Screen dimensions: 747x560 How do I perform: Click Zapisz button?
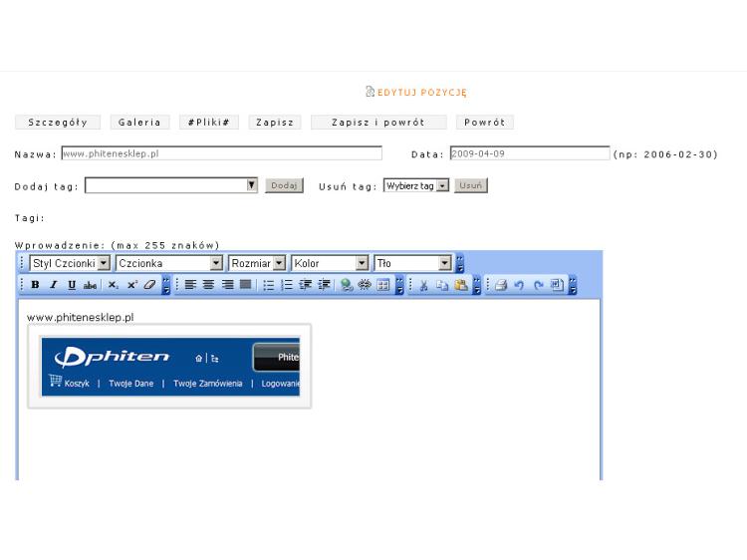(275, 122)
